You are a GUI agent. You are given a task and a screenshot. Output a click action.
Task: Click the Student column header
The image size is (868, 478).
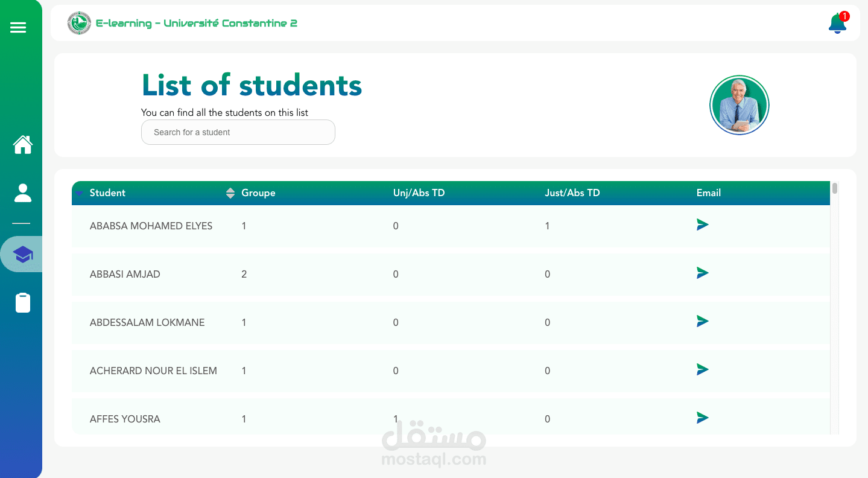pyautogui.click(x=107, y=193)
